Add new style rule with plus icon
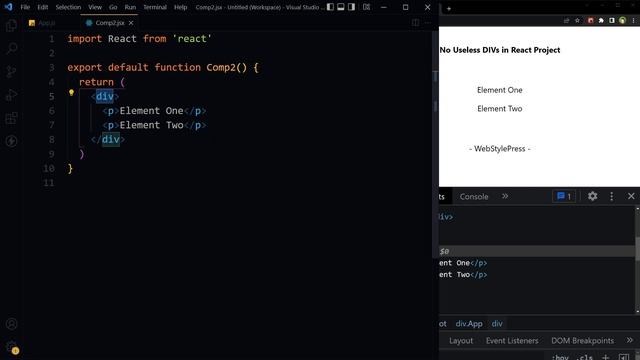This screenshot has width=640, height=360. click(x=606, y=357)
